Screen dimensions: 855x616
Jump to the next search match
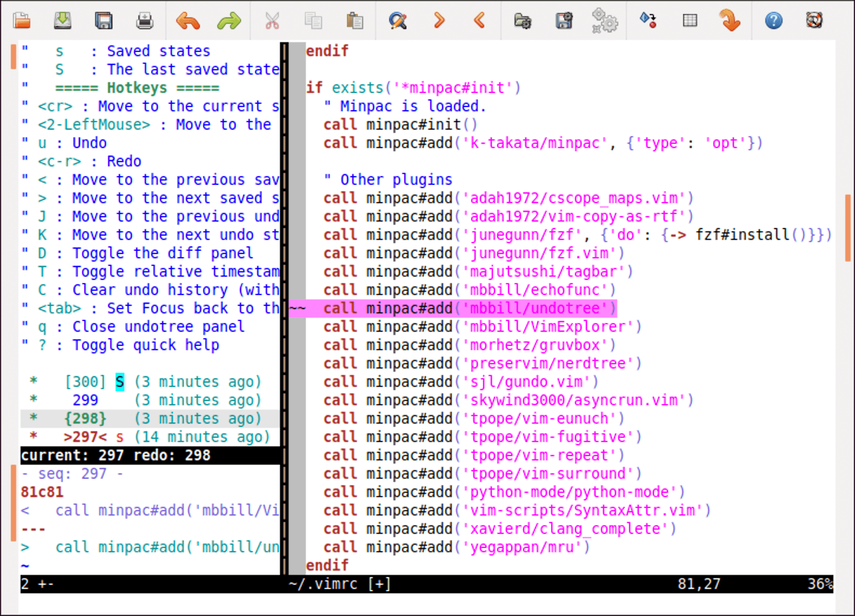coord(439,21)
